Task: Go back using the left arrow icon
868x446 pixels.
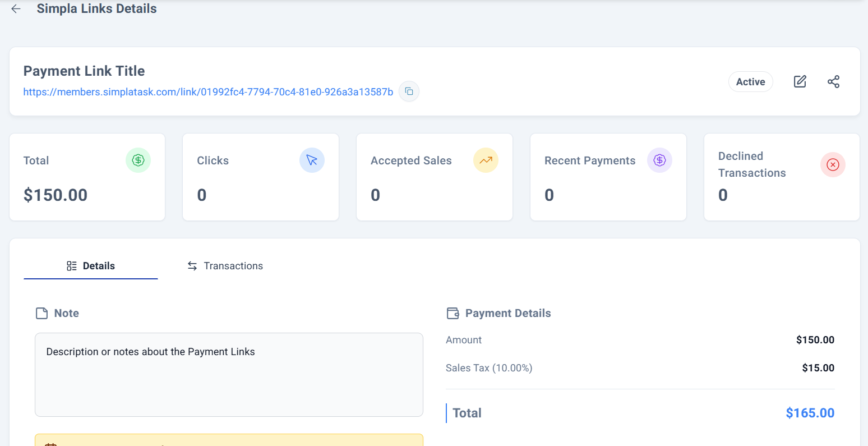Action: click(x=16, y=9)
